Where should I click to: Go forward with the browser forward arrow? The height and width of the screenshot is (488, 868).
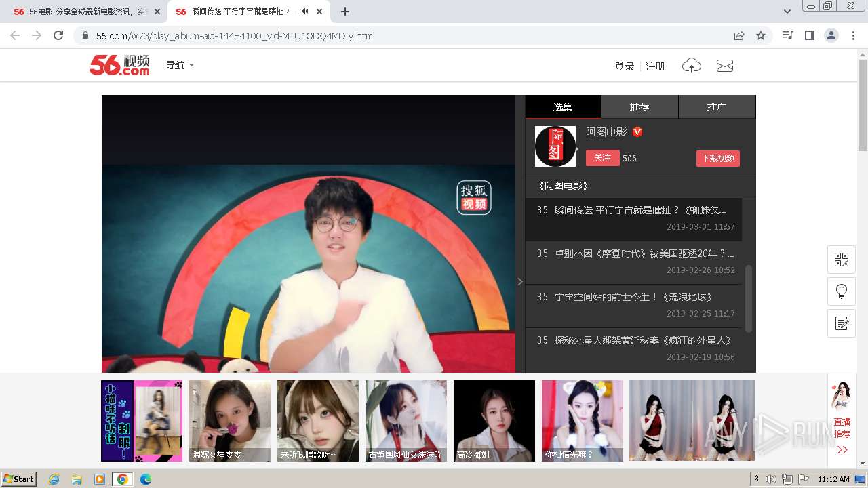pos(37,35)
